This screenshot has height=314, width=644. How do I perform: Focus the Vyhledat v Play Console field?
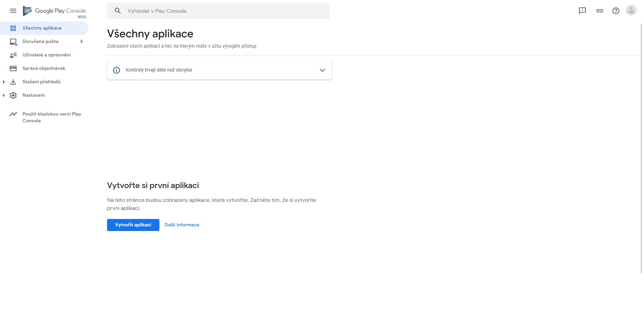point(221,11)
